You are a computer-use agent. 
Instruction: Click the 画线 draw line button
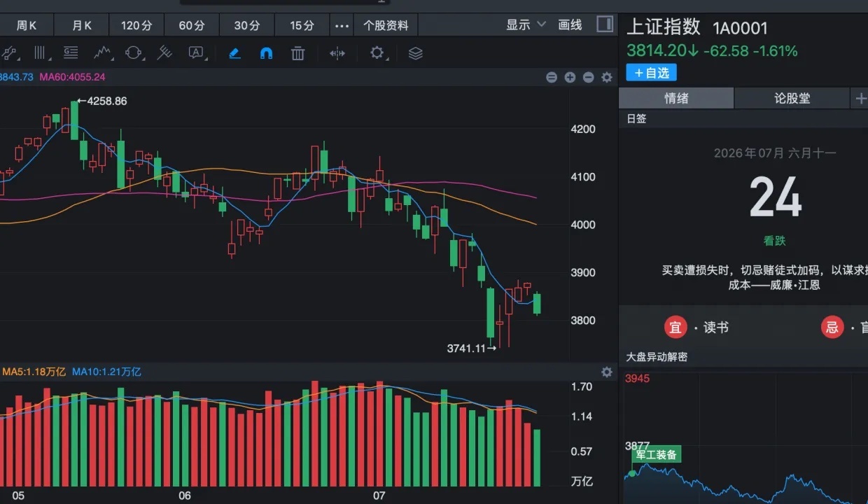point(570,24)
